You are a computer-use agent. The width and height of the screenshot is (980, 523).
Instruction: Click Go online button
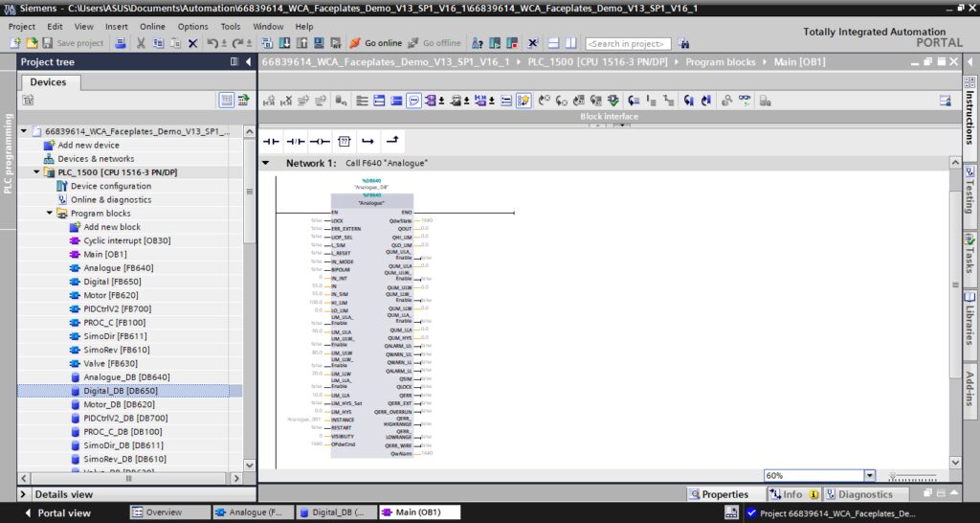[x=375, y=43]
